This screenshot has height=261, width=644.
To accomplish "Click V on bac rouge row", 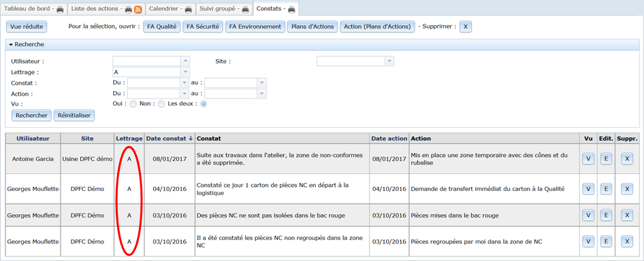I will (588, 215).
